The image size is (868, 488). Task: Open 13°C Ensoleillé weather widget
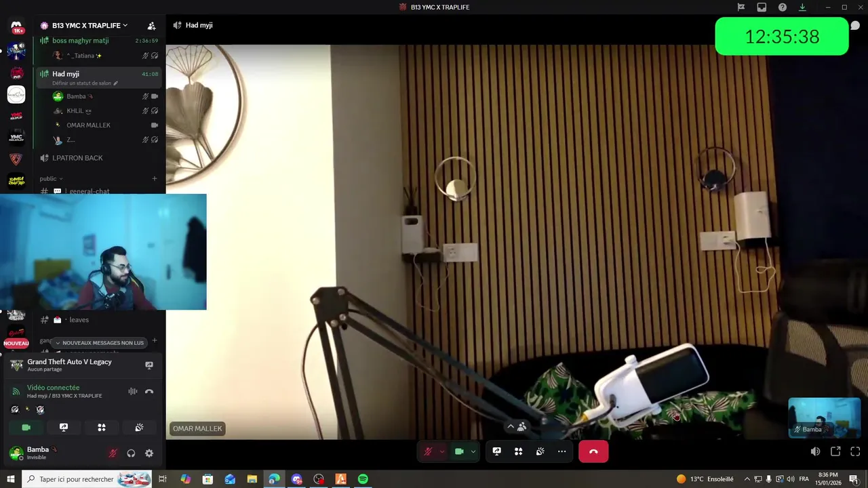(x=705, y=479)
